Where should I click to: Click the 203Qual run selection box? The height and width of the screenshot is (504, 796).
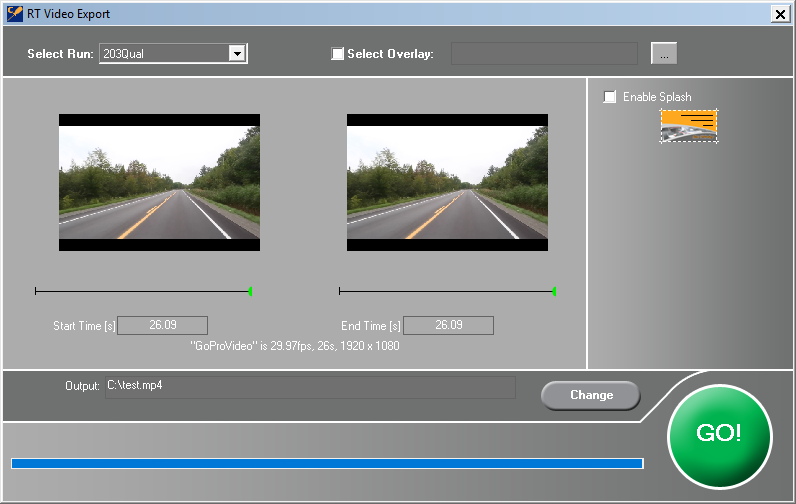(x=163, y=54)
